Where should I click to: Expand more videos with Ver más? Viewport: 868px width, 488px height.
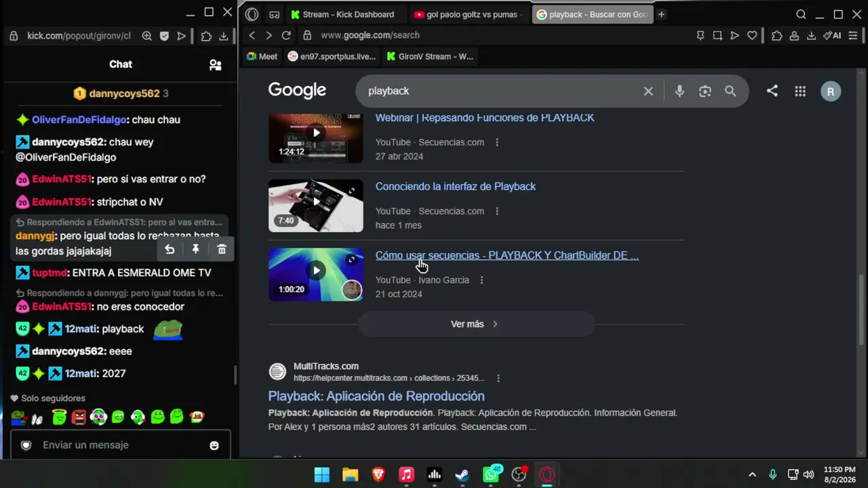coord(476,324)
